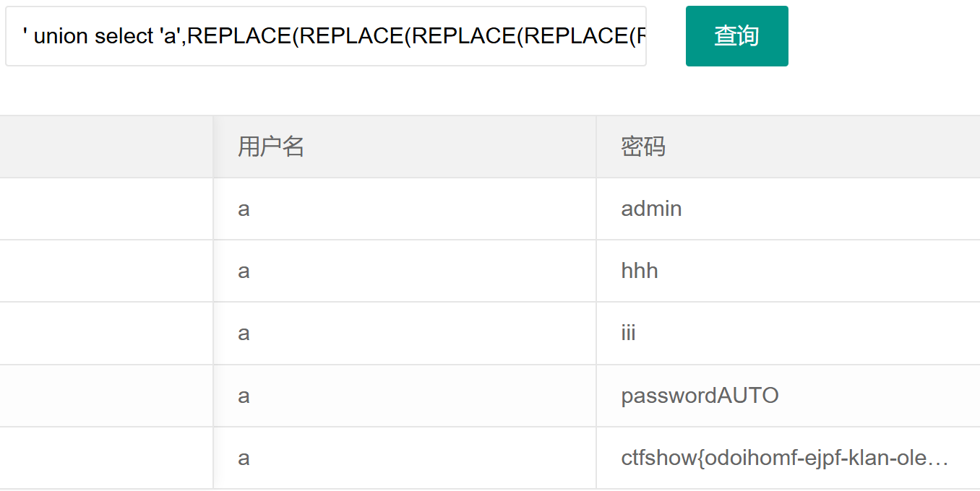Click the first username cell labeled a
The image size is (980, 491).
tap(244, 209)
